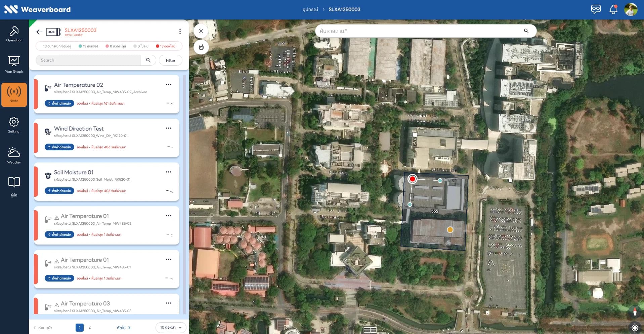Filter by 13 sensors status chip
The width and height of the screenshot is (644, 334).
(88, 46)
